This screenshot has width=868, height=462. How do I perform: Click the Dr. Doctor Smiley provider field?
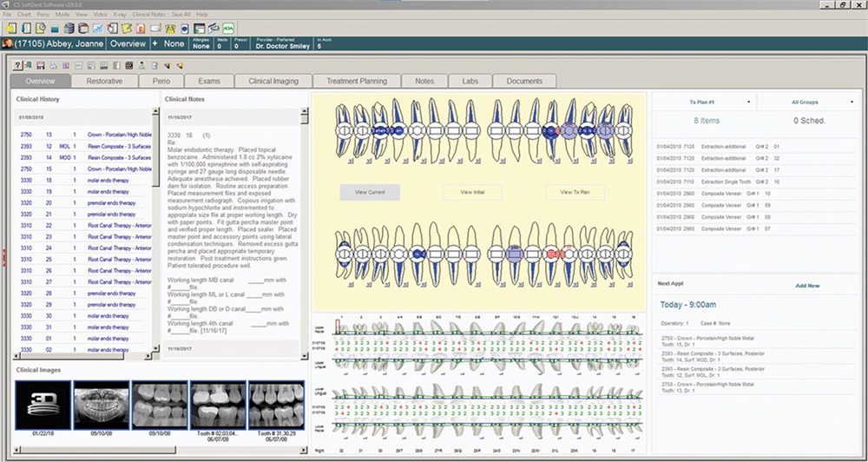coord(282,43)
